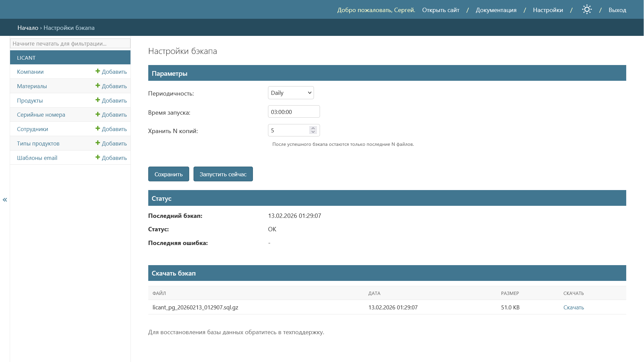Decrease the Хранить N копий value with down arrow

click(x=313, y=132)
